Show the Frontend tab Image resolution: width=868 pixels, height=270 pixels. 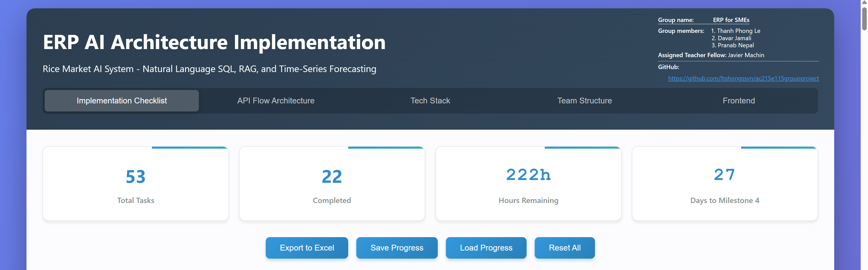click(738, 101)
